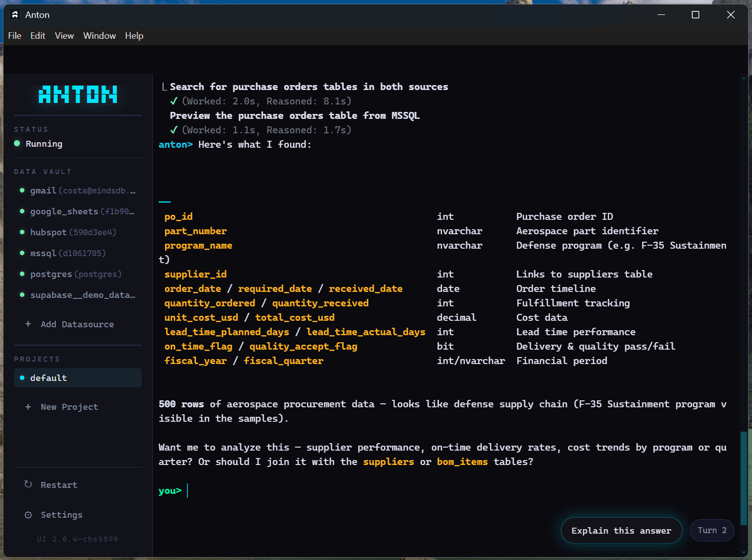752x560 pixels.
Task: Click the mssql connection status indicator
Action: (22, 253)
